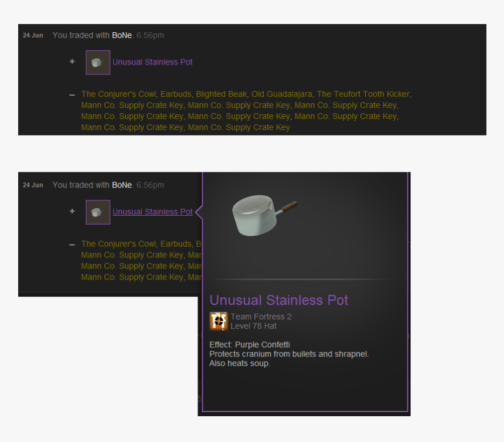
Task: Click "Team Fortress 2" text in popup
Action: tap(261, 317)
